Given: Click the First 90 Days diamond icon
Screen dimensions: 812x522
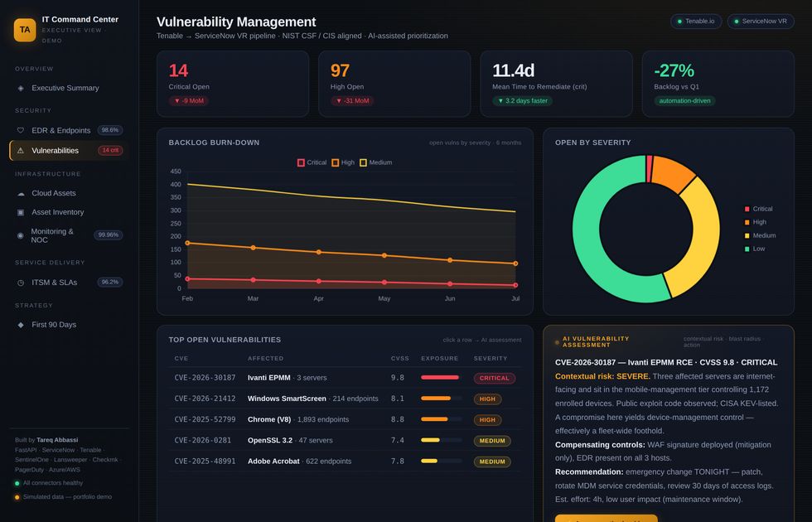Looking at the screenshot, I should (21, 325).
